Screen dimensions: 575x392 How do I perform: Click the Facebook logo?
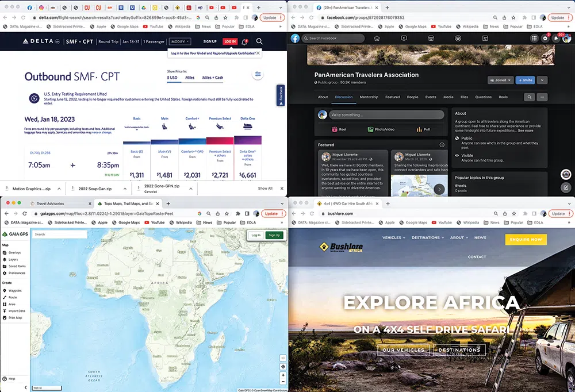(295, 38)
